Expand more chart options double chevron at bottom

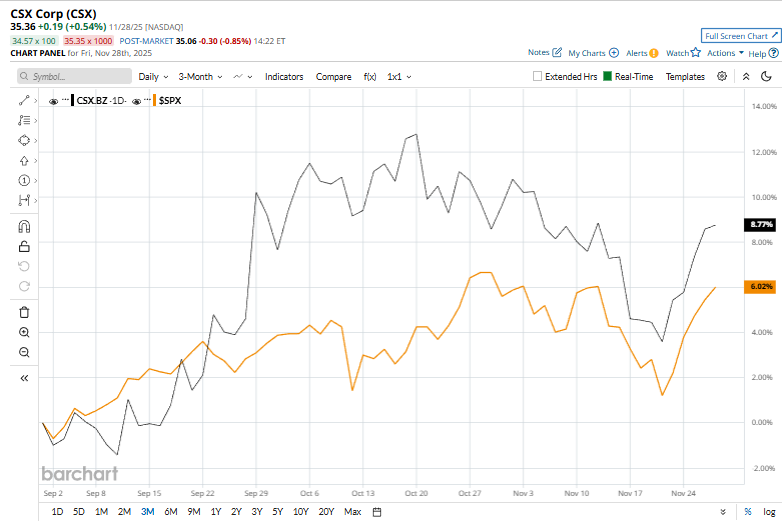click(723, 512)
